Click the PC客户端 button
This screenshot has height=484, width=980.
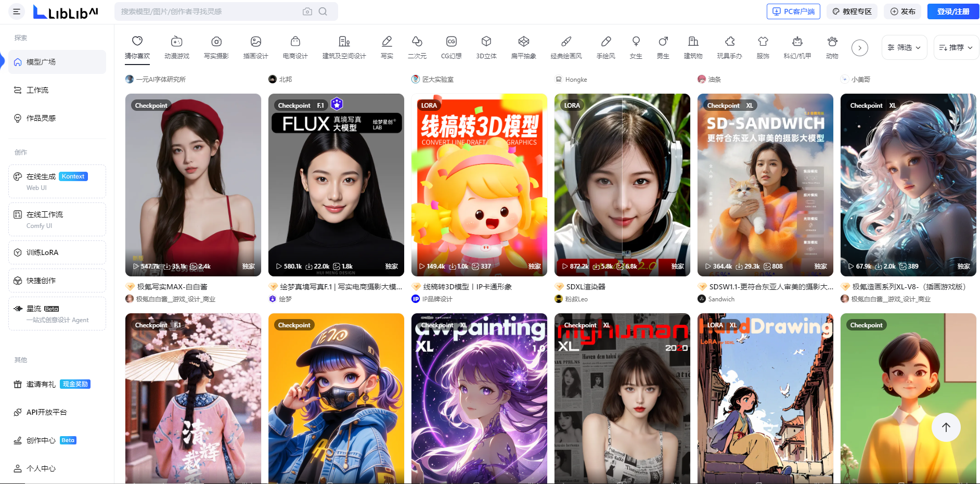[x=793, y=11]
